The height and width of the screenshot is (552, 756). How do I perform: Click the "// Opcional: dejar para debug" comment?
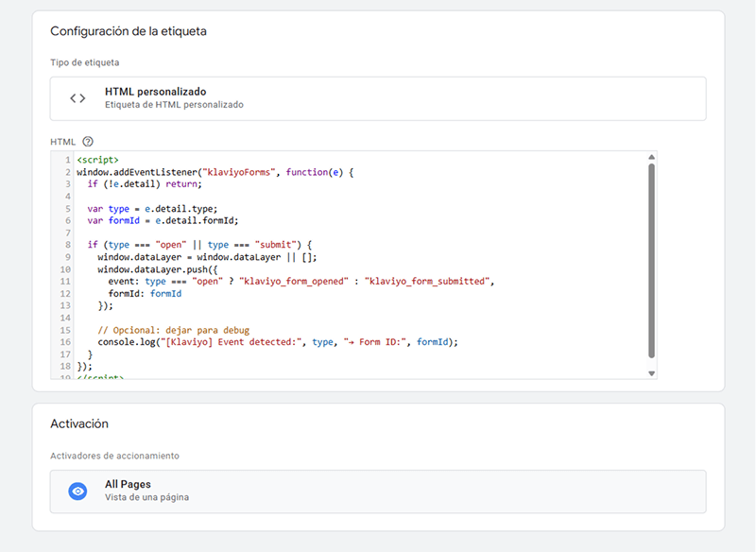pyautogui.click(x=174, y=330)
